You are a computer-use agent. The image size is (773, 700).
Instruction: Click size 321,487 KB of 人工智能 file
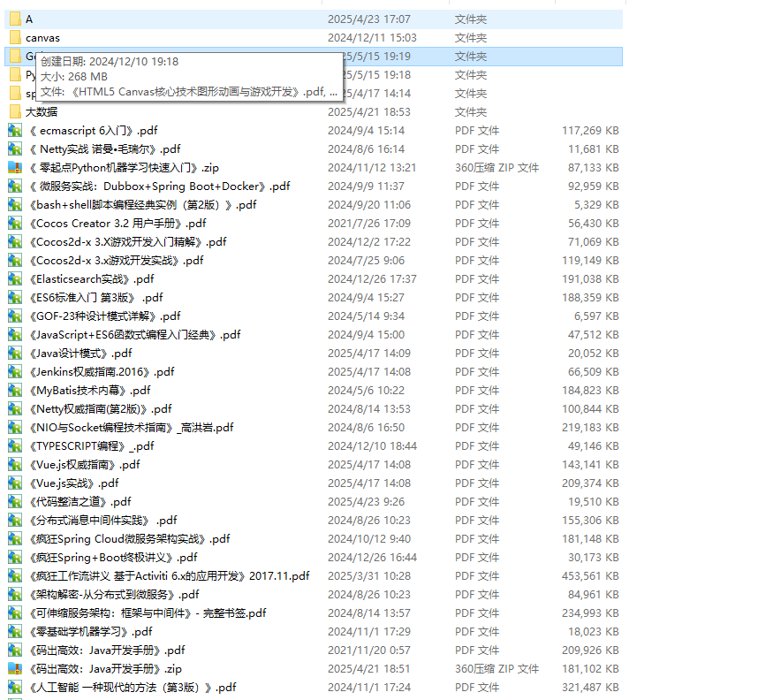coord(590,688)
